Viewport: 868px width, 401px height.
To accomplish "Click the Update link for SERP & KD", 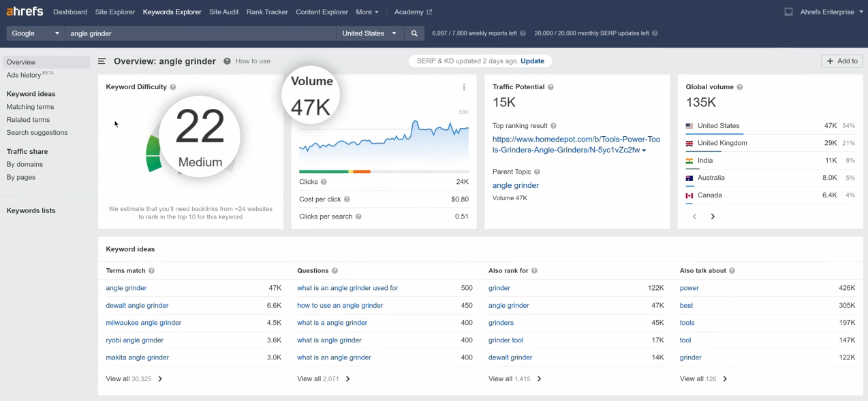I will pyautogui.click(x=532, y=61).
